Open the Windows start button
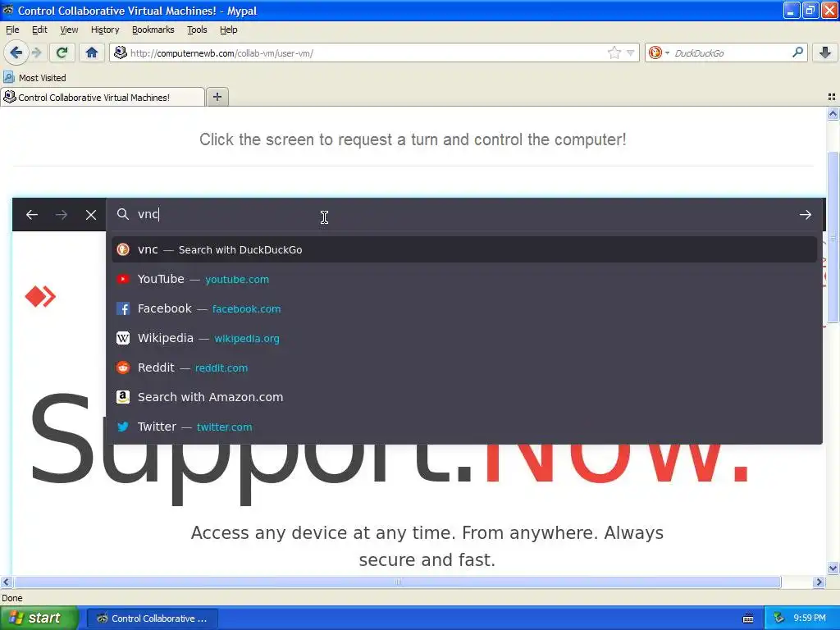The image size is (840, 630). coord(39,619)
